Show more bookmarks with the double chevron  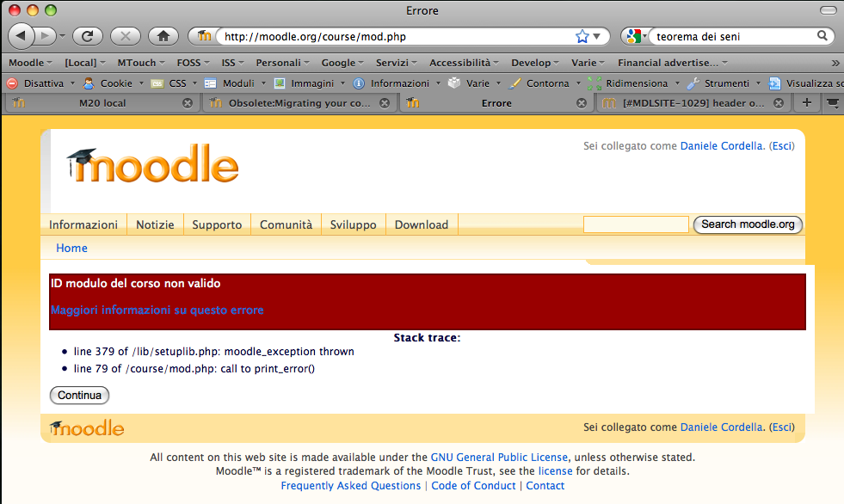[835, 63]
